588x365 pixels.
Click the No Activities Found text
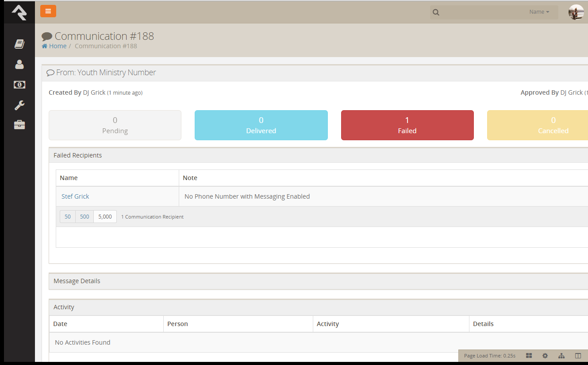[x=82, y=342]
